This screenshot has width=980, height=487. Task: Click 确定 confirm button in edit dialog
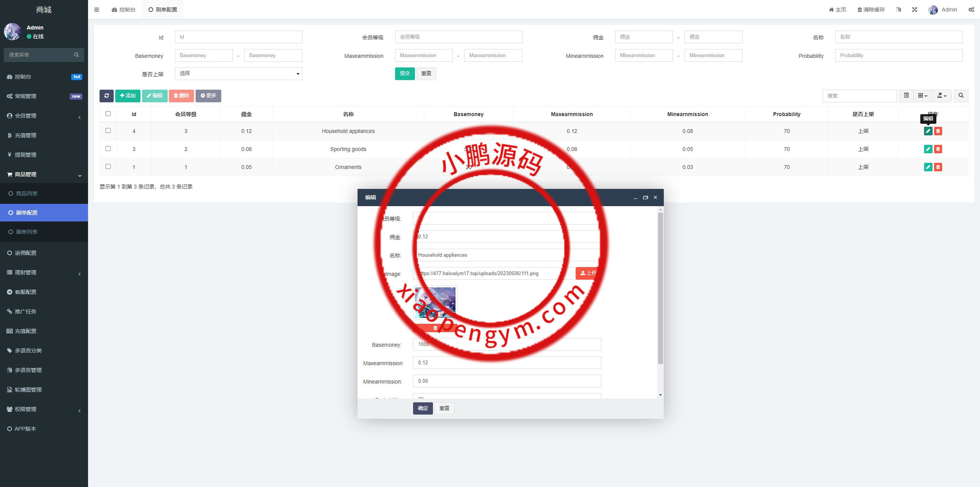coord(423,408)
